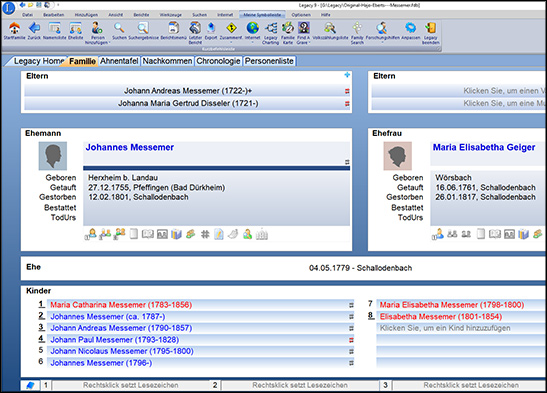Click the wife's individual person icon
Viewport: 547px width, 393px height.
(438, 234)
